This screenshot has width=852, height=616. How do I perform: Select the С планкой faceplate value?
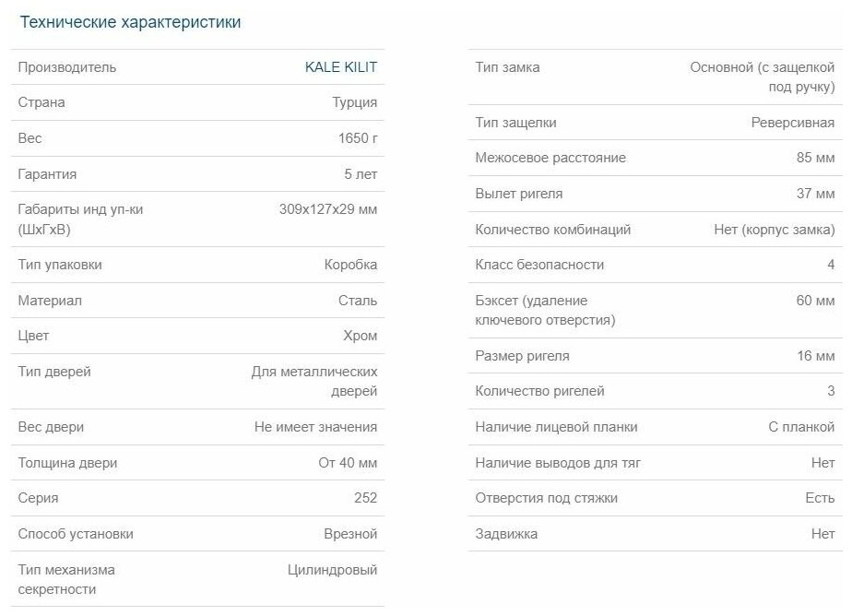point(801,427)
